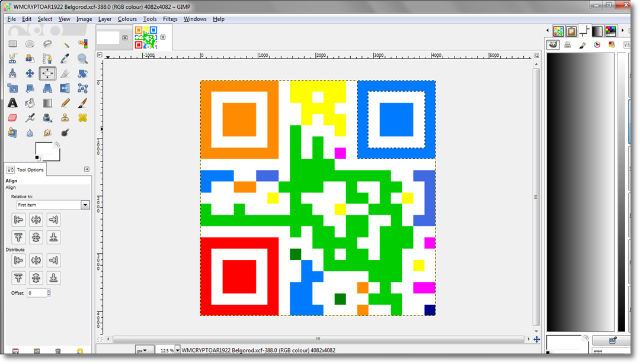Select the Heal tool

(x=83, y=118)
